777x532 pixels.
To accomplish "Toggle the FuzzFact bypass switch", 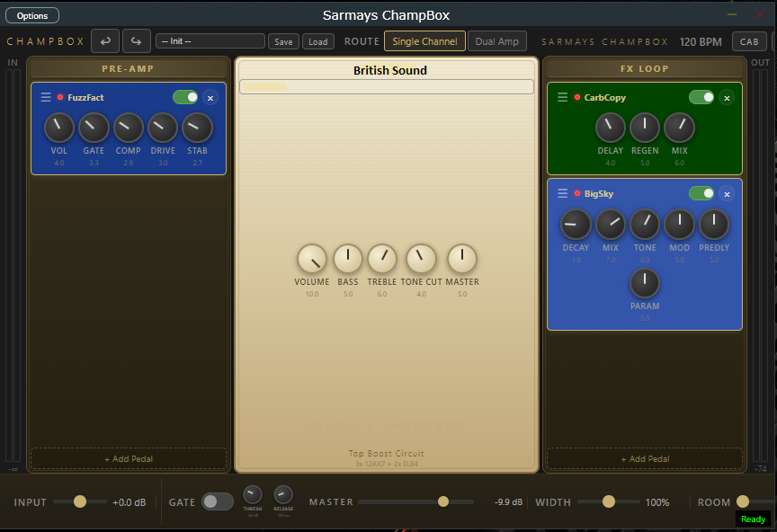I will pyautogui.click(x=185, y=95).
